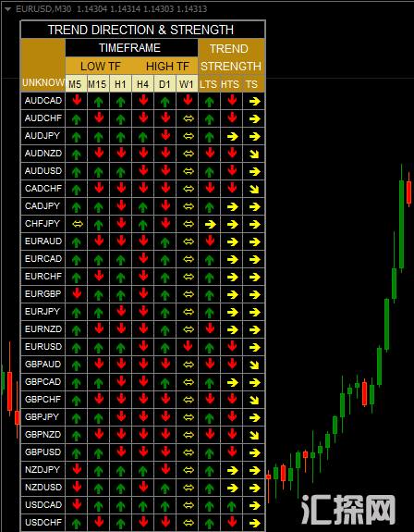Screen dimensions: 414x532
Task: Click the HTS trend strength header
Action: tap(231, 83)
